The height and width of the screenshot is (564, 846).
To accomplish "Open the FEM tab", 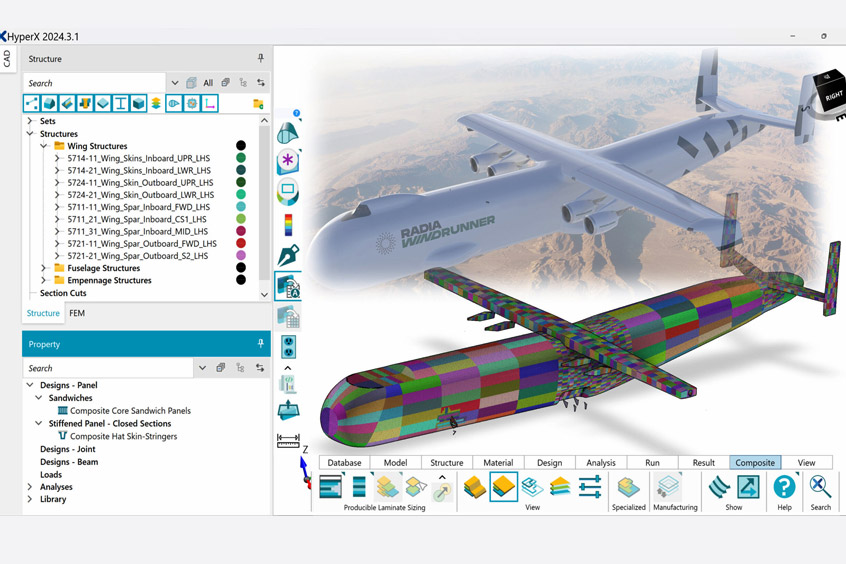I will pyautogui.click(x=77, y=313).
